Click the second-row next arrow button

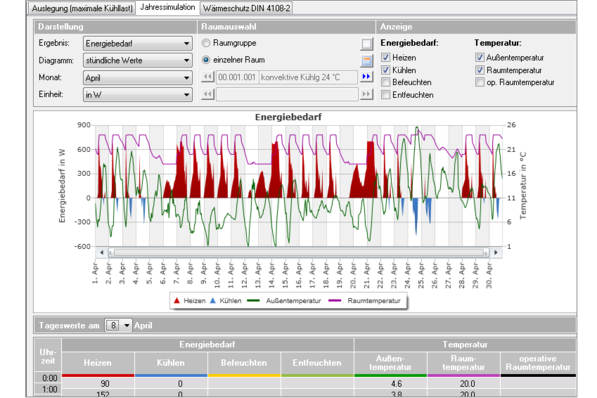366,94
